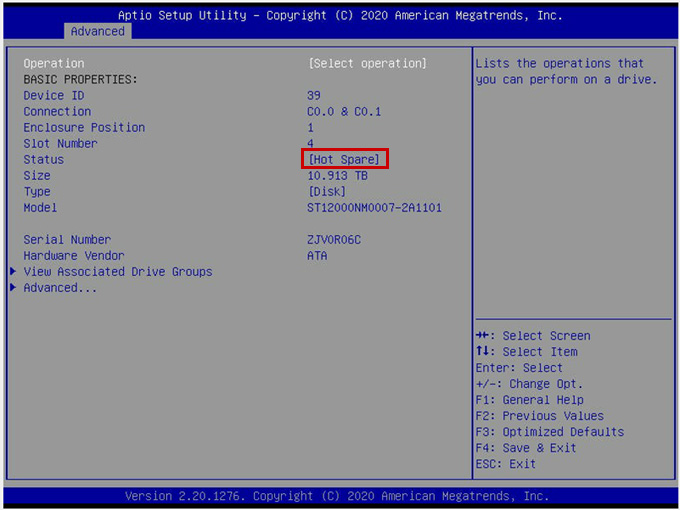Click the Hot Spare status value

pyautogui.click(x=344, y=159)
